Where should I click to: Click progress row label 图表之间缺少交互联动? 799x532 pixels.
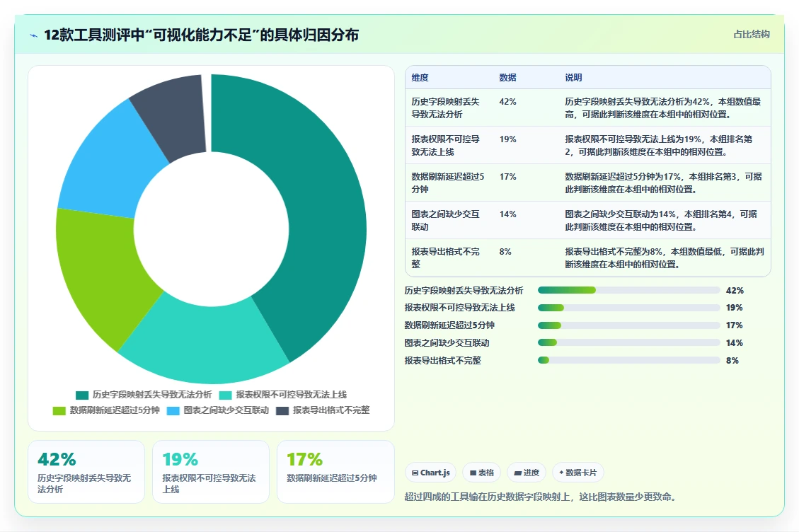447,343
